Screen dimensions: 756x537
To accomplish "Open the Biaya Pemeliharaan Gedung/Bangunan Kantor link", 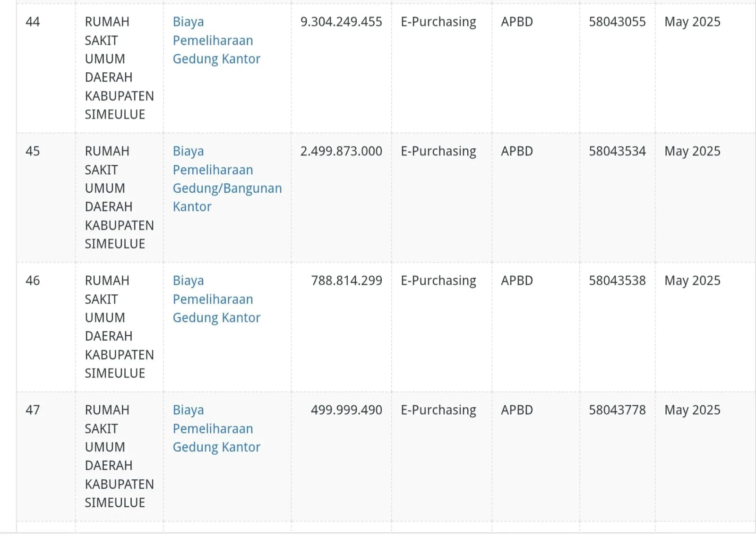I will click(227, 179).
